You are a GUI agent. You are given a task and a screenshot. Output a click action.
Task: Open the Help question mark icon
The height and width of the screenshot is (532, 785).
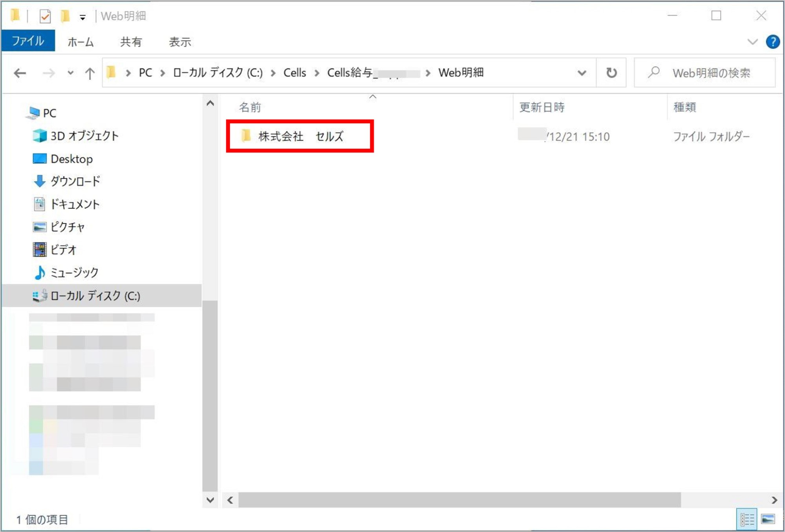pyautogui.click(x=772, y=42)
